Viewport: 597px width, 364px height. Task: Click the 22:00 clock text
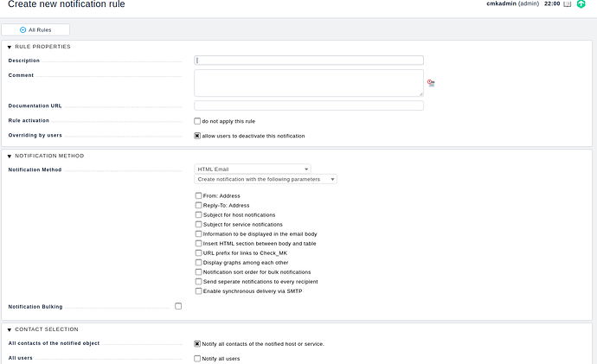pyautogui.click(x=552, y=3)
